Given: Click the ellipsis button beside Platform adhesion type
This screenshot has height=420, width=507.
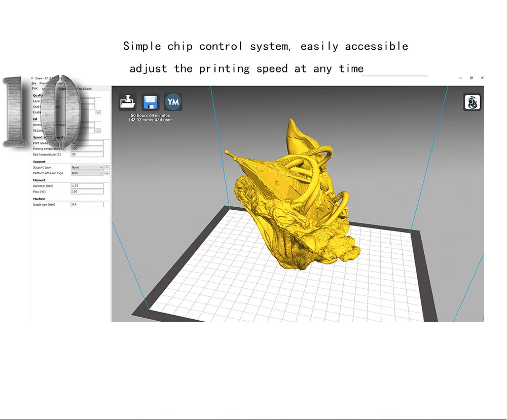Looking at the screenshot, I should [x=107, y=173].
